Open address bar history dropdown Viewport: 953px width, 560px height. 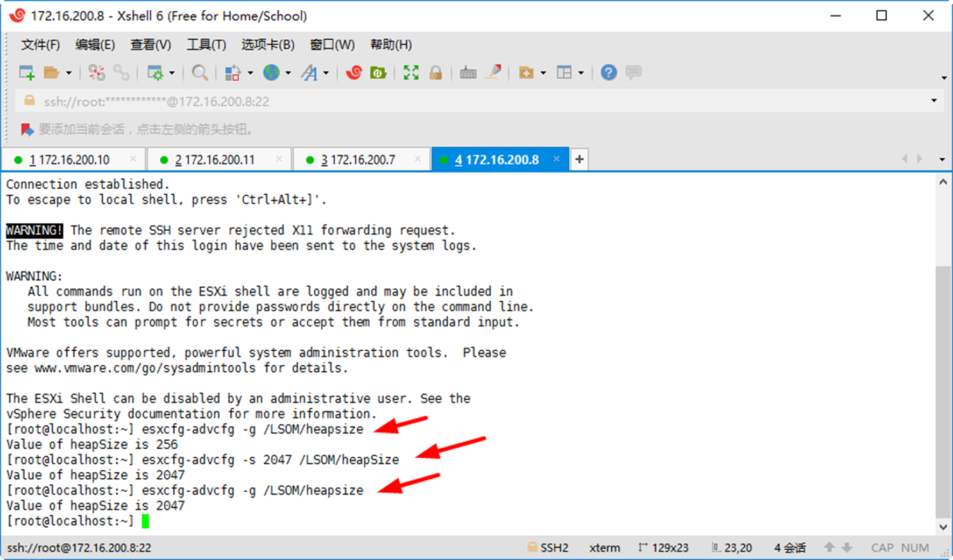(934, 101)
